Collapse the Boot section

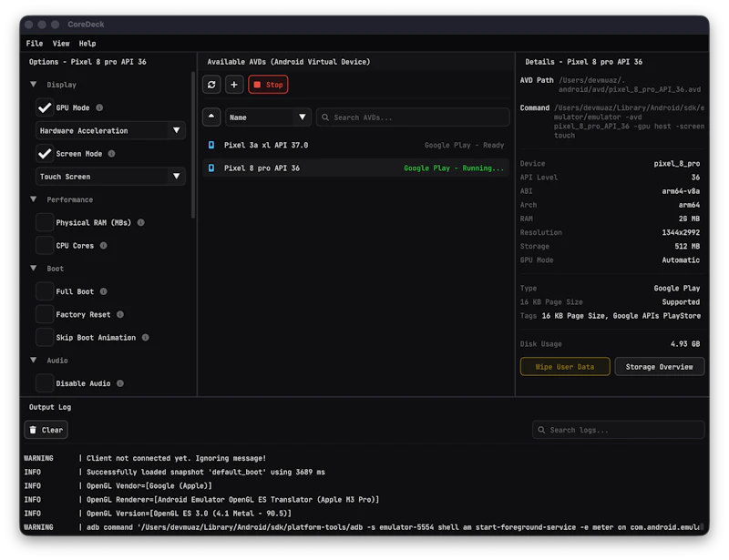click(34, 268)
